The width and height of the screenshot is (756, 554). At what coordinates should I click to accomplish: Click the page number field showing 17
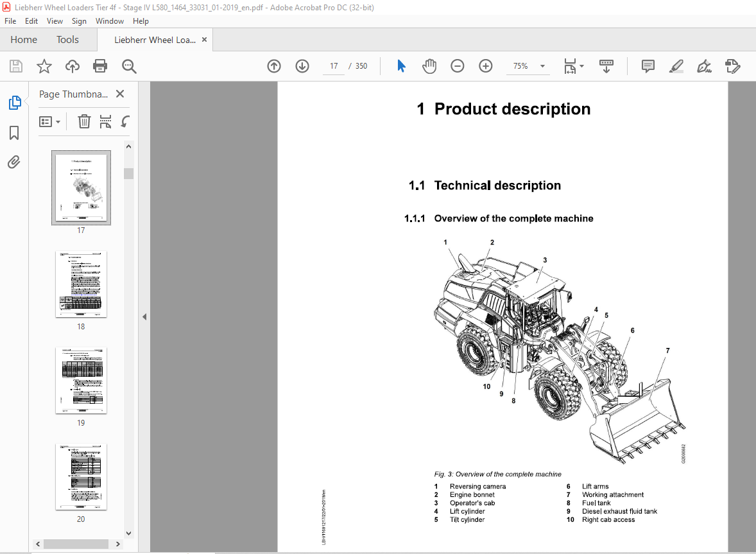(334, 66)
